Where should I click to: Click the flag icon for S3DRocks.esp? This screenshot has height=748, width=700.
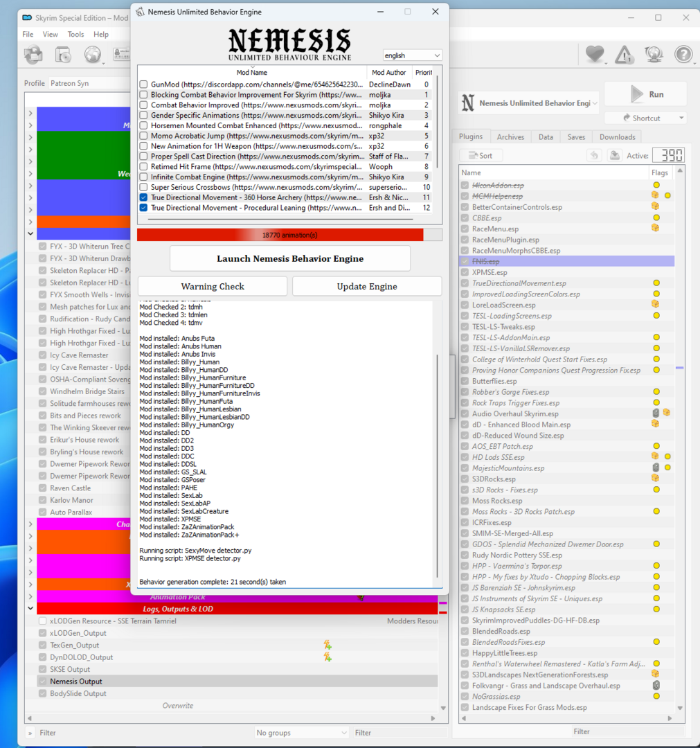(x=655, y=478)
